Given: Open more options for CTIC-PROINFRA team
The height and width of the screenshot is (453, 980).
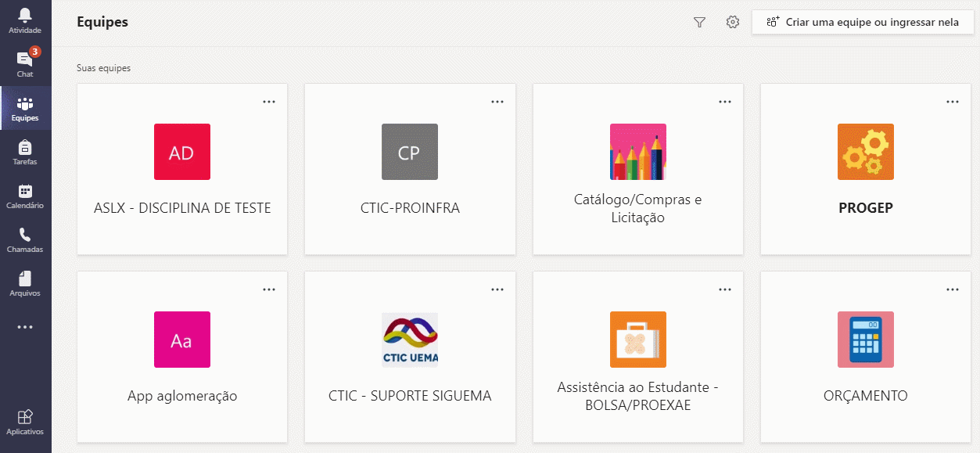Looking at the screenshot, I should [497, 102].
